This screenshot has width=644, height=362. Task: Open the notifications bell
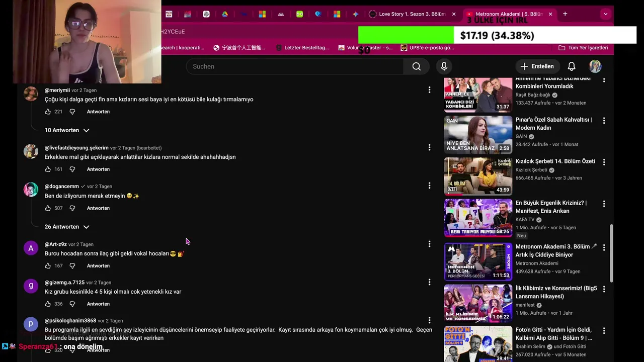tap(572, 66)
